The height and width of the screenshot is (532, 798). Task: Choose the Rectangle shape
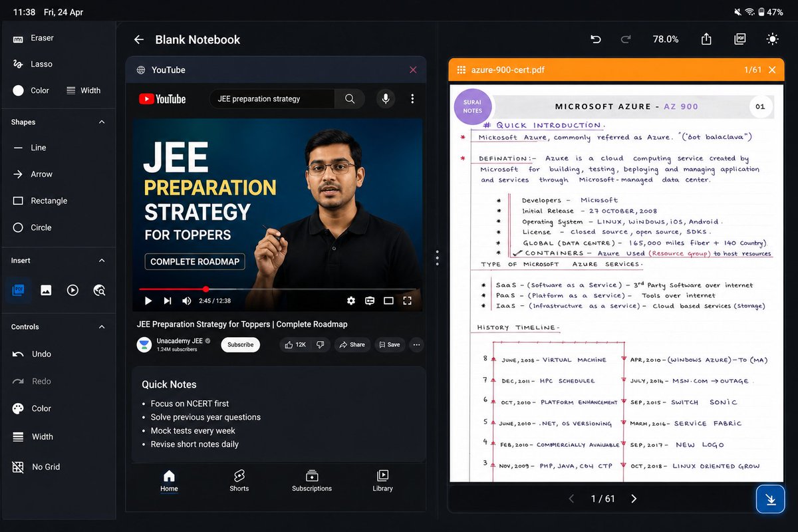(x=40, y=201)
